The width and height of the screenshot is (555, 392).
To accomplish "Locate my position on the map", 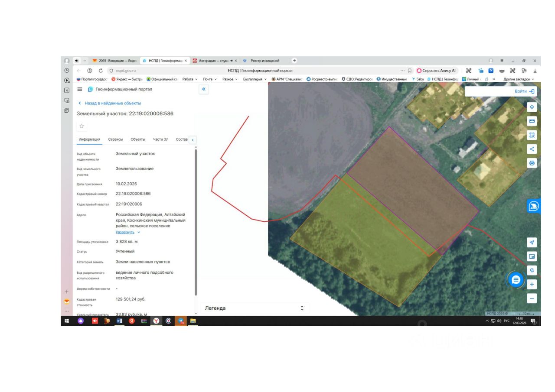I will [x=532, y=242].
